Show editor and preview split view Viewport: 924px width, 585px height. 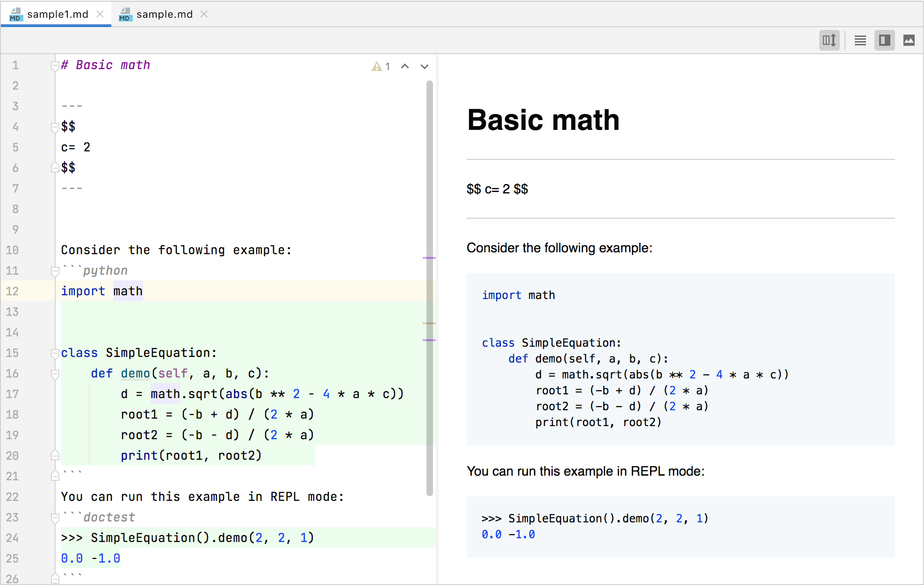pyautogui.click(x=884, y=41)
